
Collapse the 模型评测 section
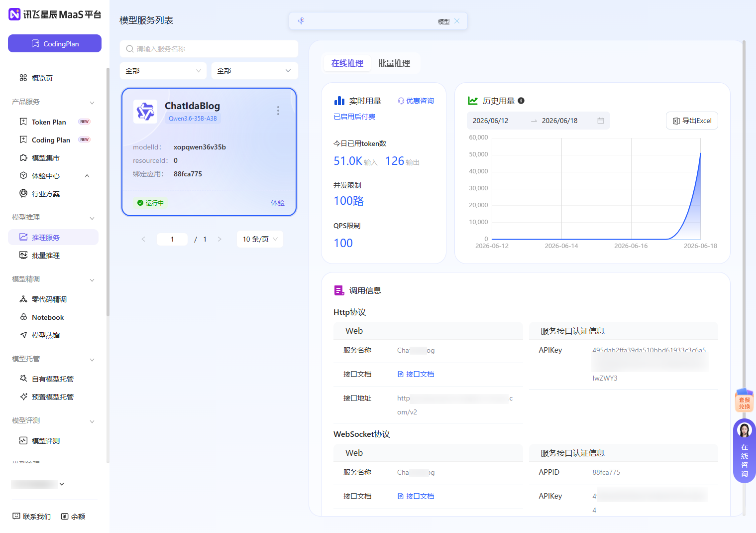[92, 421]
